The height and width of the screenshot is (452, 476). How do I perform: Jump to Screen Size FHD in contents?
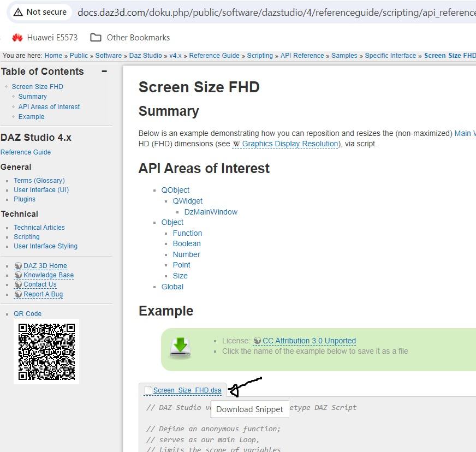37,87
